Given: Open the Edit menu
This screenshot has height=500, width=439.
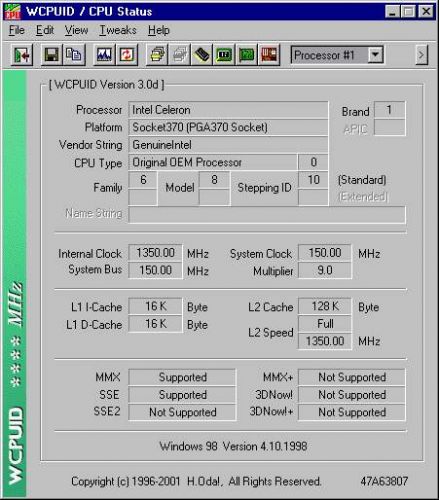Looking at the screenshot, I should [x=45, y=30].
